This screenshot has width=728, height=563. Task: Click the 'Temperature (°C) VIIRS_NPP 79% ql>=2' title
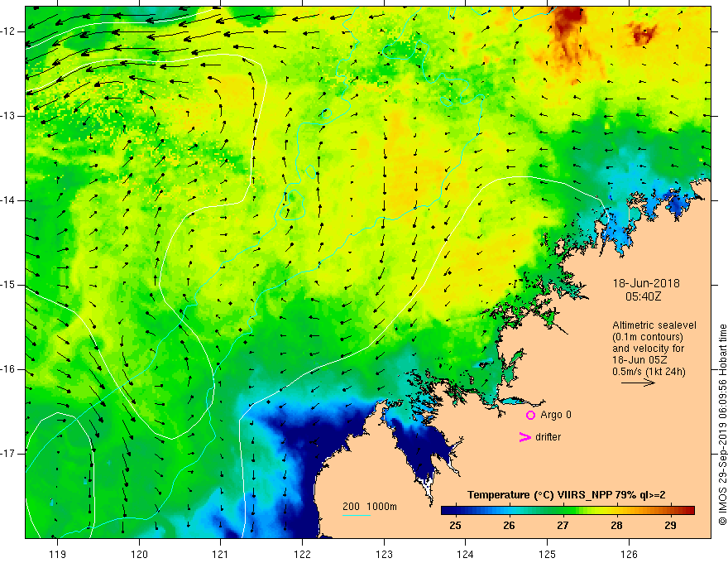coord(567,495)
